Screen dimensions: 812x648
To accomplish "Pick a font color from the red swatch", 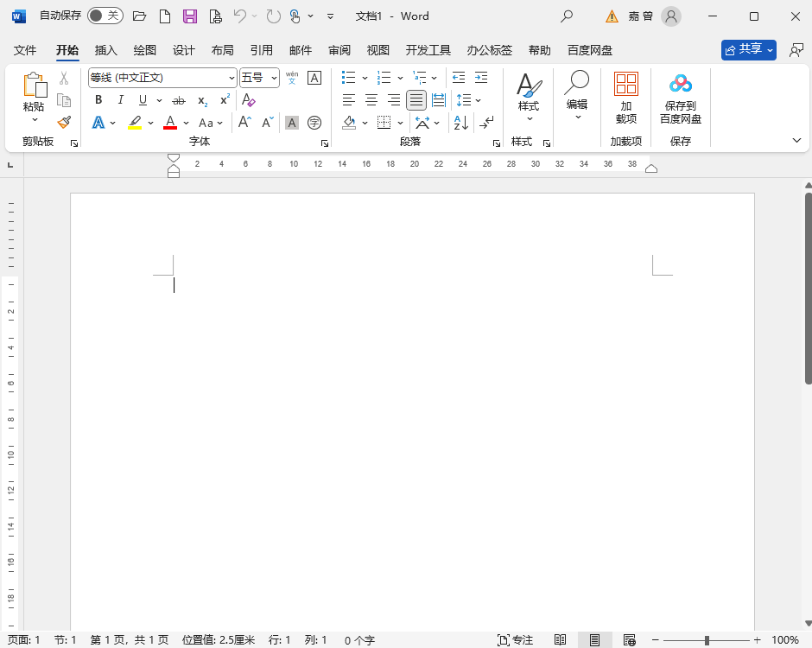I will 170,123.
